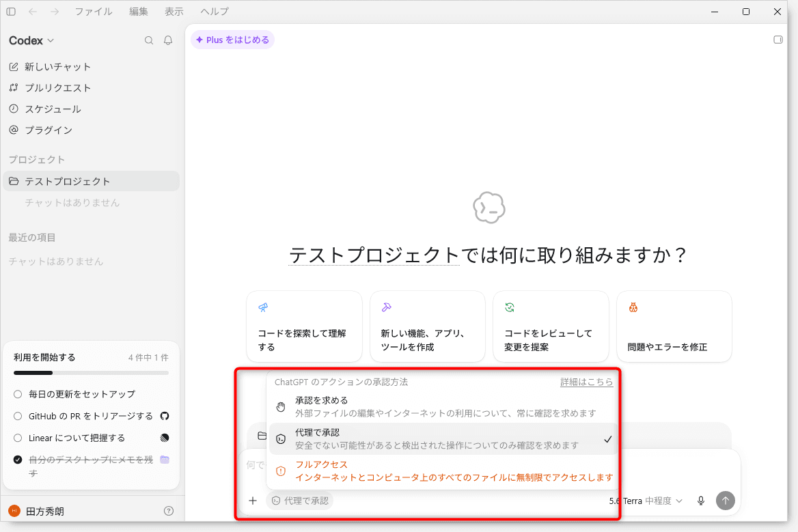
Task: Choose 問題やエラーを修正 card
Action: tap(674, 326)
